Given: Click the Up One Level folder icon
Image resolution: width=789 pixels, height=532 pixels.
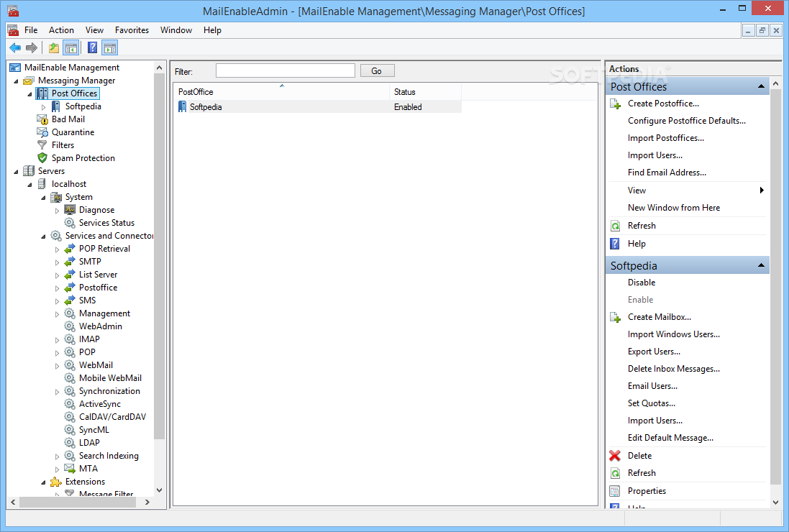Looking at the screenshot, I should point(54,48).
